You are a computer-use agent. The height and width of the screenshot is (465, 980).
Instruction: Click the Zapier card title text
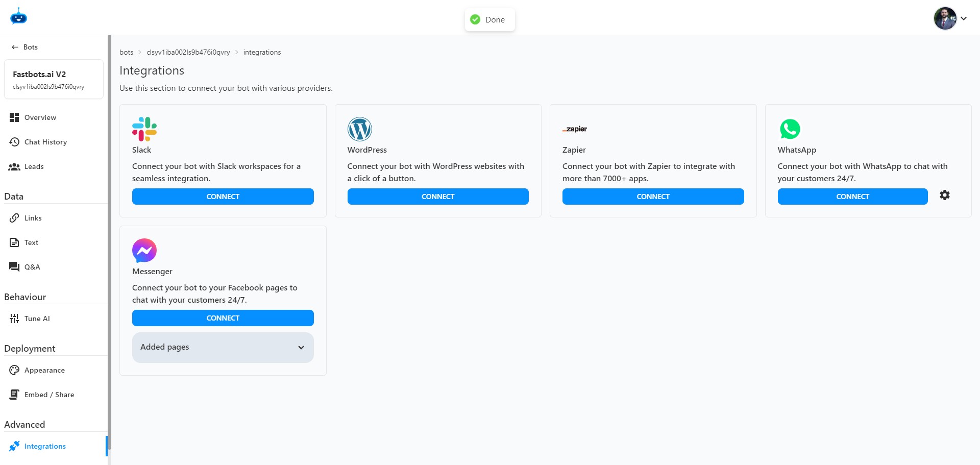pos(574,150)
